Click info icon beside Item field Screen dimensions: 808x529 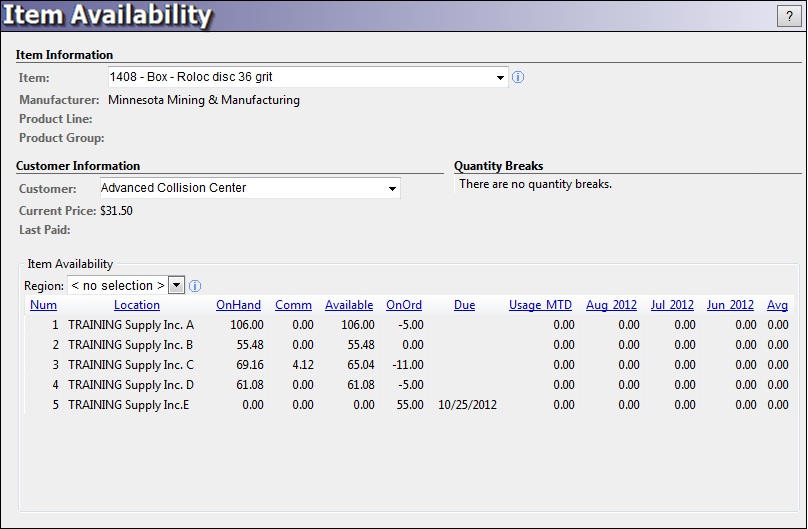coord(518,77)
